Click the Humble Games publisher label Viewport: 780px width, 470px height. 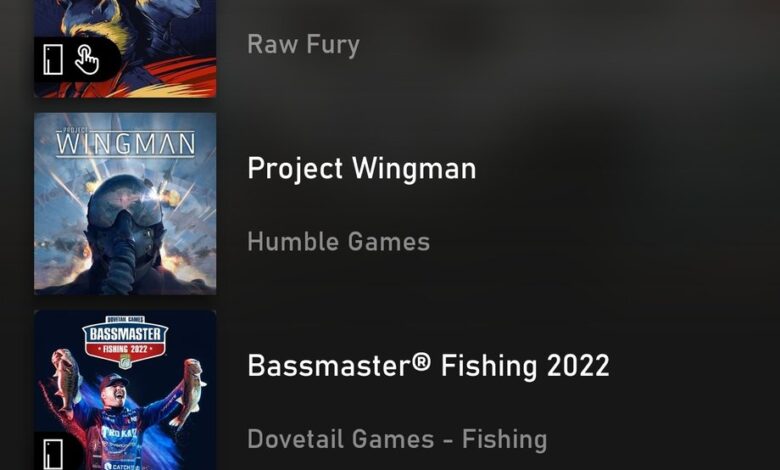click(338, 242)
